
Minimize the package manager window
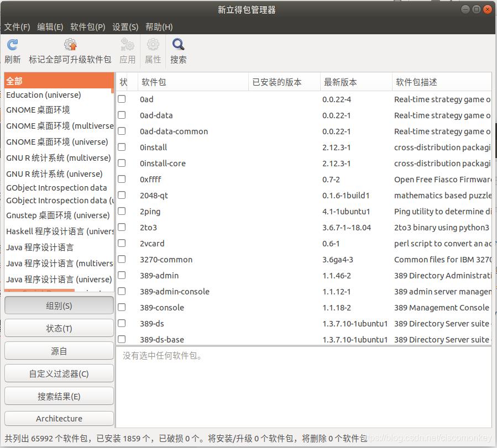[x=465, y=9]
